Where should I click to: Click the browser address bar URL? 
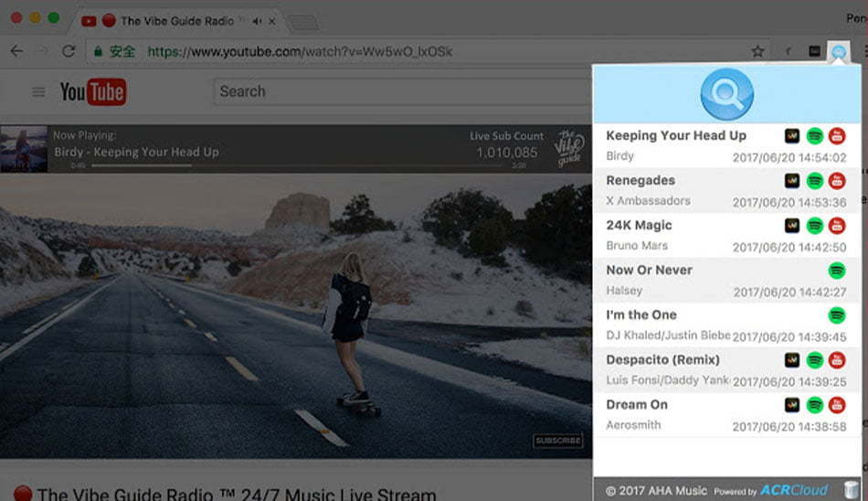point(300,51)
